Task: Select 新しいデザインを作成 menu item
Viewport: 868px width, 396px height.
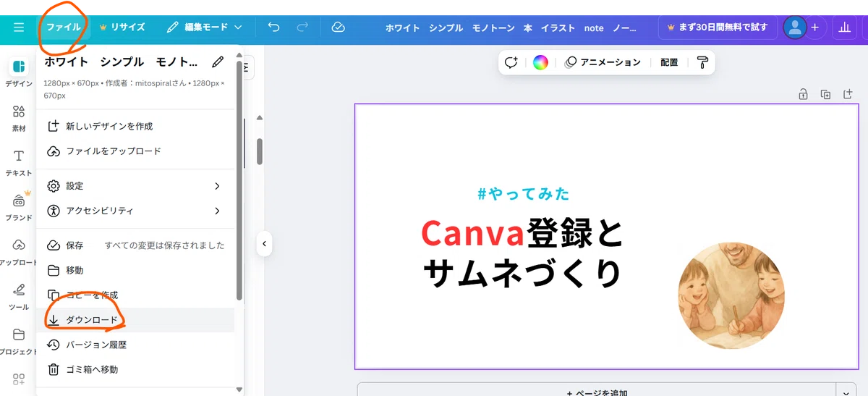Action: pos(136,126)
